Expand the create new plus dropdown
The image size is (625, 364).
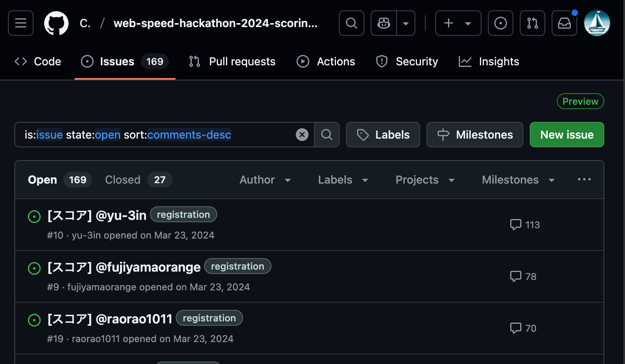458,23
